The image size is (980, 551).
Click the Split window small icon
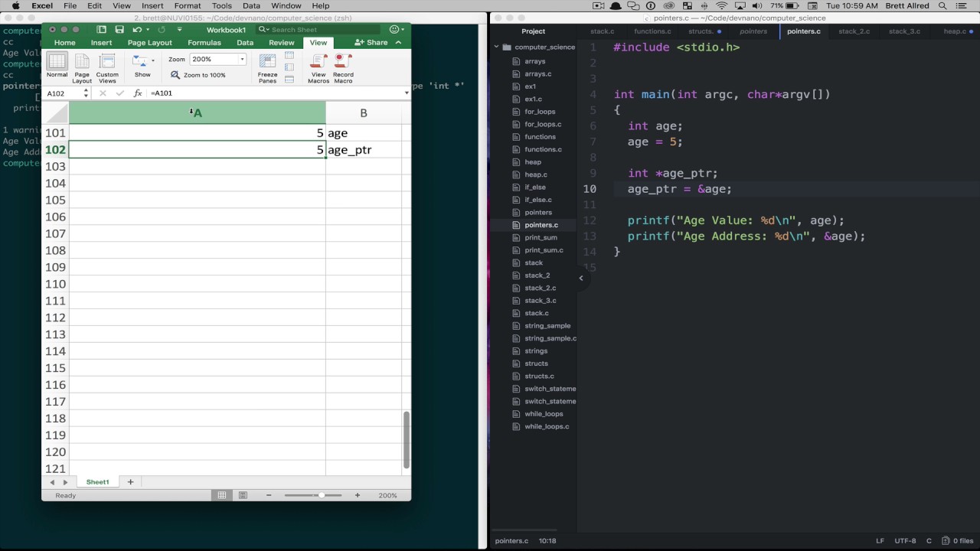click(289, 79)
